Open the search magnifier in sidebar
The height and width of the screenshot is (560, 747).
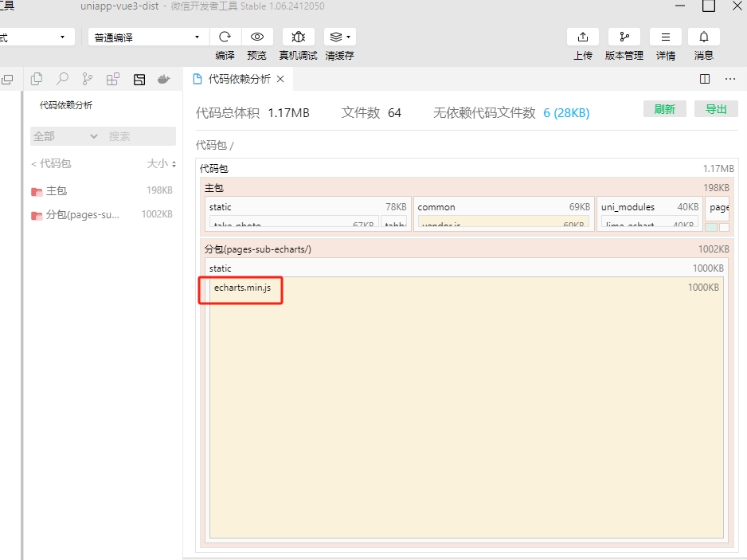[x=61, y=79]
